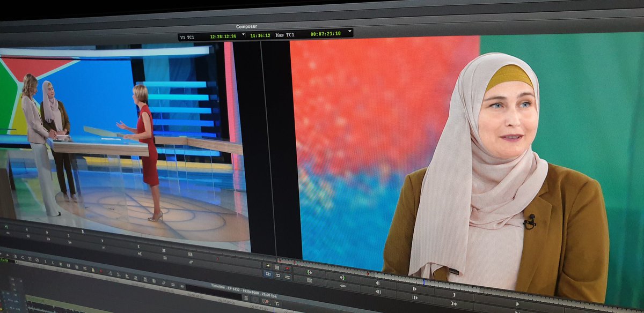
Task: Step forward one frame under record monitor
Action: pos(414,289)
